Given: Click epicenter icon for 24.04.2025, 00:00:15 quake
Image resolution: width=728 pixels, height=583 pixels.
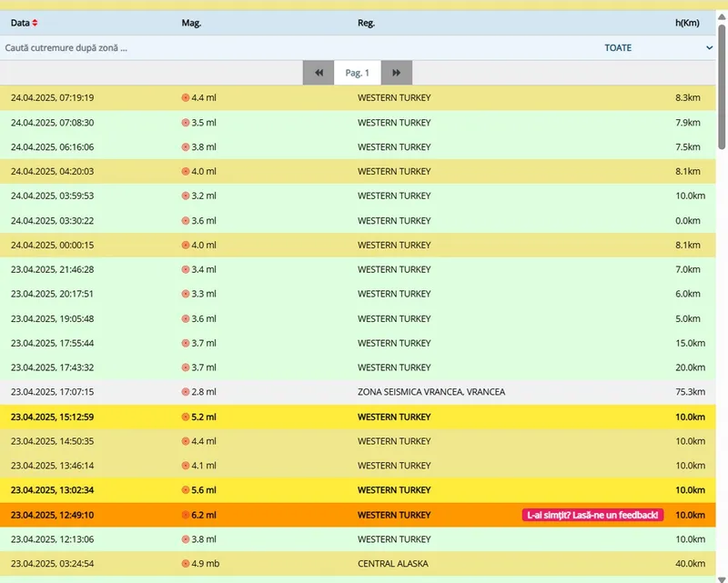Looking at the screenshot, I should (x=186, y=245).
